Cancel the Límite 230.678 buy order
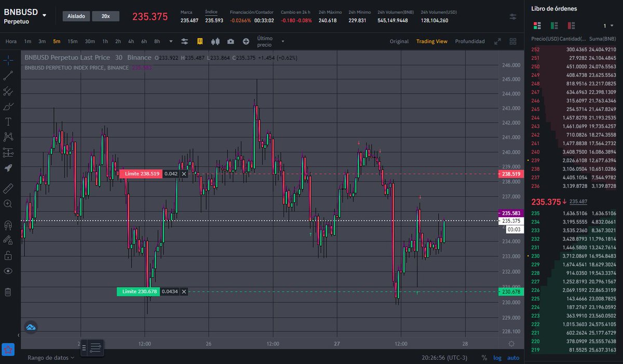Image resolution: width=623 pixels, height=364 pixels. click(184, 292)
